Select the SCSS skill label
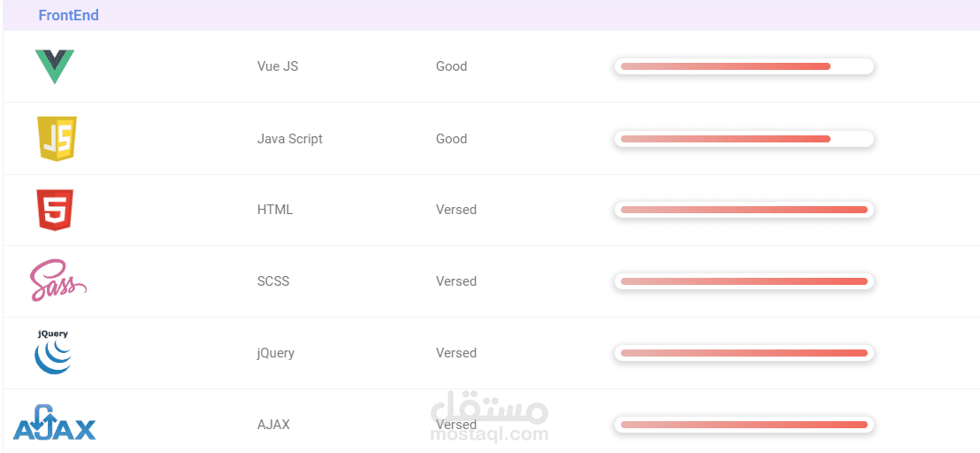980x453 pixels. click(273, 281)
